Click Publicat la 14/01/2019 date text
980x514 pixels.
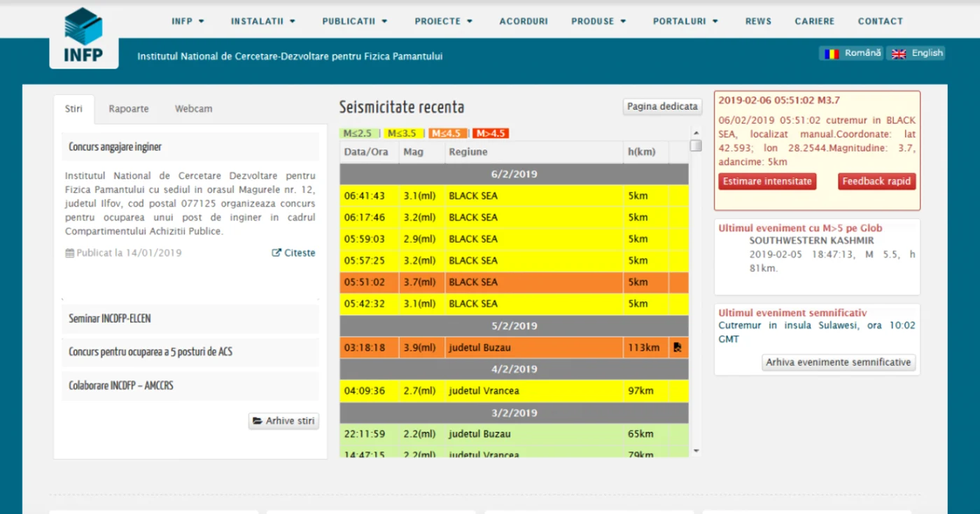coord(123,253)
